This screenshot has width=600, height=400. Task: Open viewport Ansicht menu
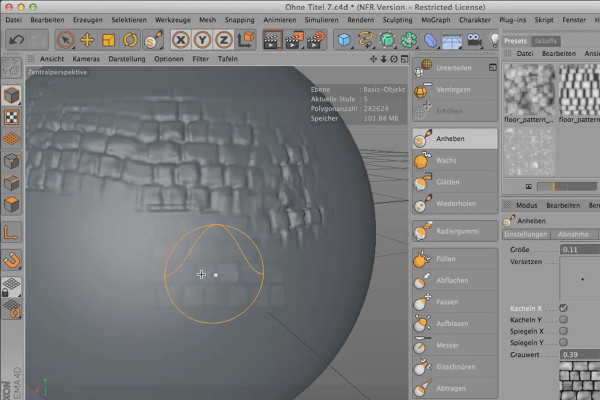[52, 59]
